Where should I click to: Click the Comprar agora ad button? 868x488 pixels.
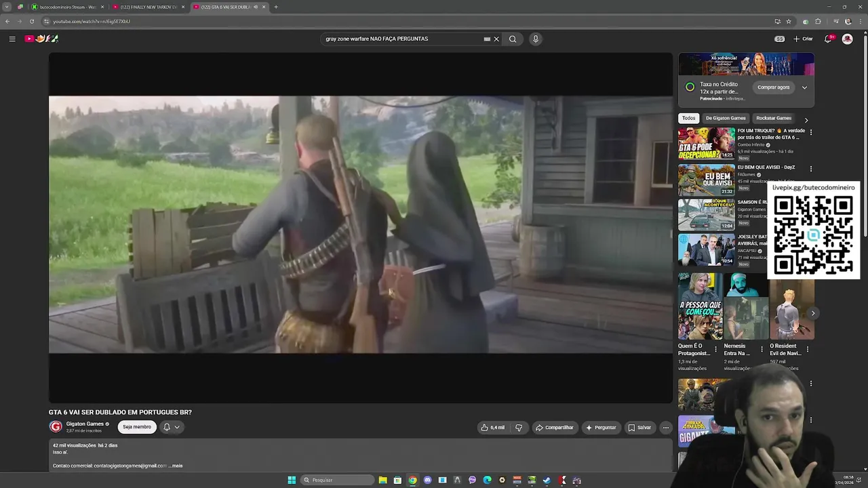(773, 87)
